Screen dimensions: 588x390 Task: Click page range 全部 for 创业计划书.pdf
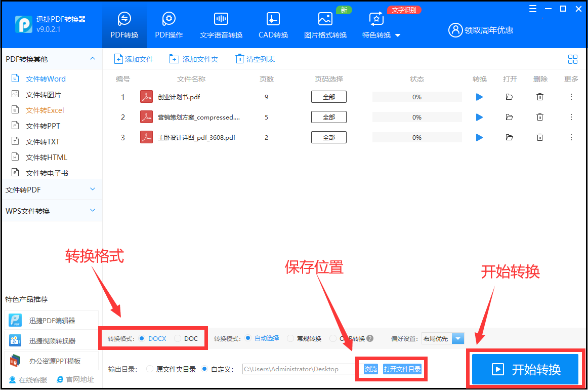329,97
